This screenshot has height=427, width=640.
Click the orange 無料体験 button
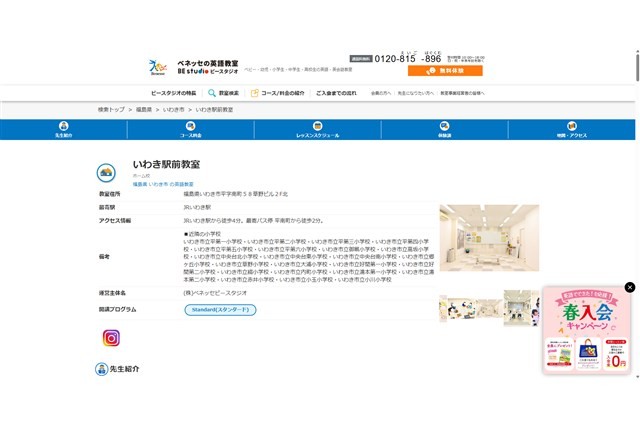pos(445,71)
